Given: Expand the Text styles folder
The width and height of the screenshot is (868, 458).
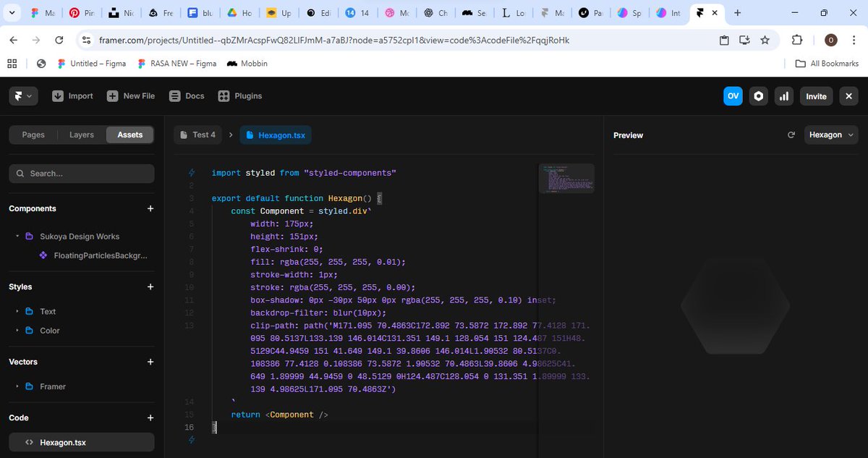Looking at the screenshot, I should 17,311.
